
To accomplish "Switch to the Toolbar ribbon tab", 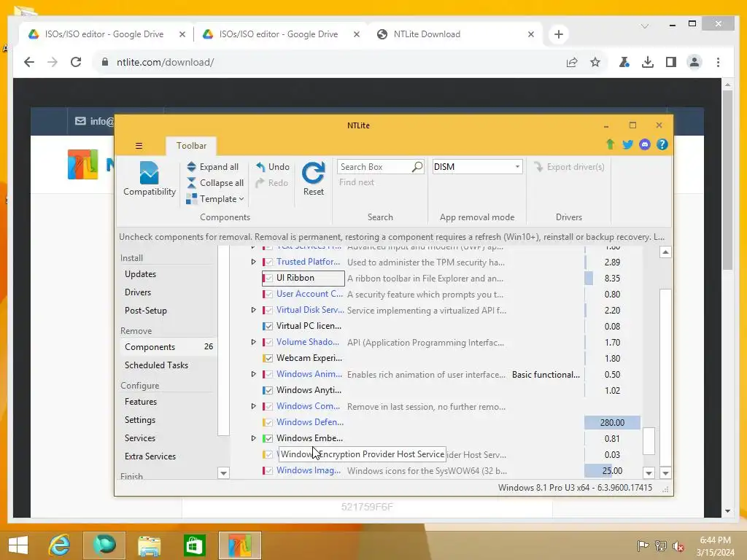I will coord(191,146).
